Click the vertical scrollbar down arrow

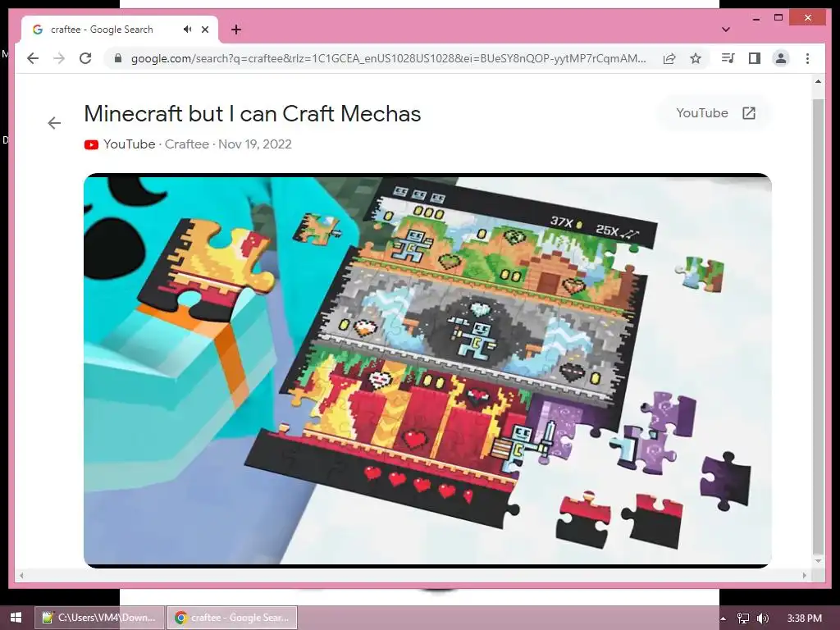818,561
